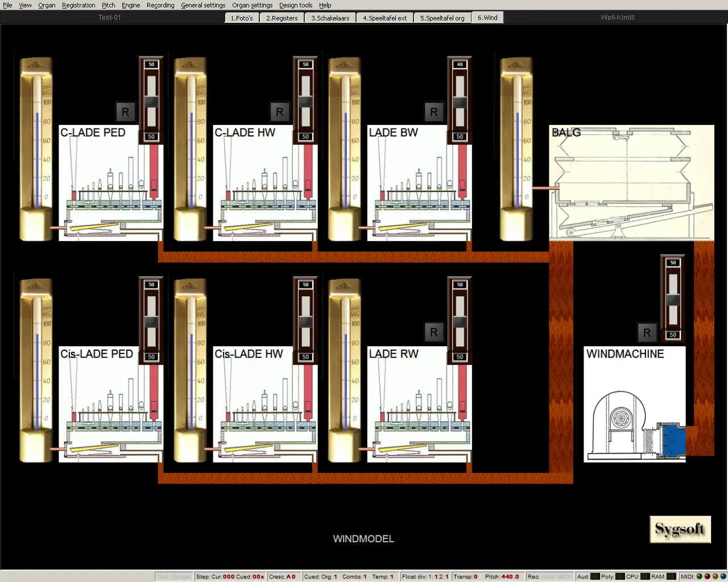Open the Organ settings menu

(252, 5)
